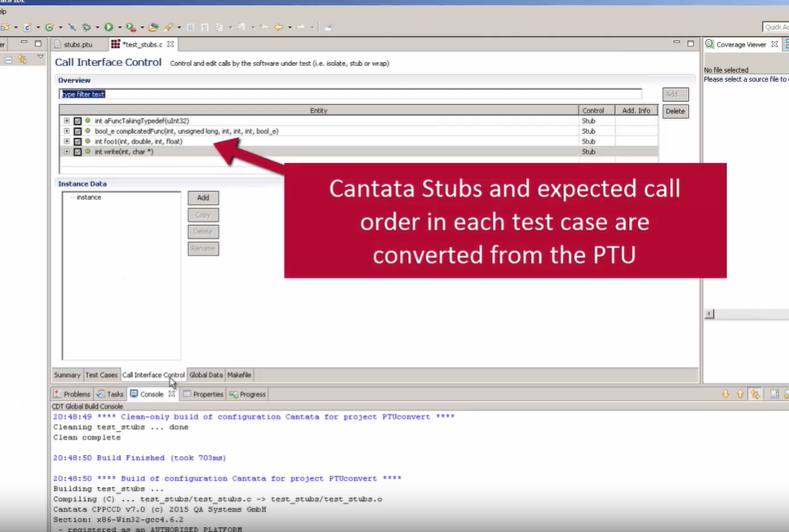Select the Call Interface Control bottom tab
Image resolution: width=789 pixels, height=532 pixels.
tap(153, 375)
